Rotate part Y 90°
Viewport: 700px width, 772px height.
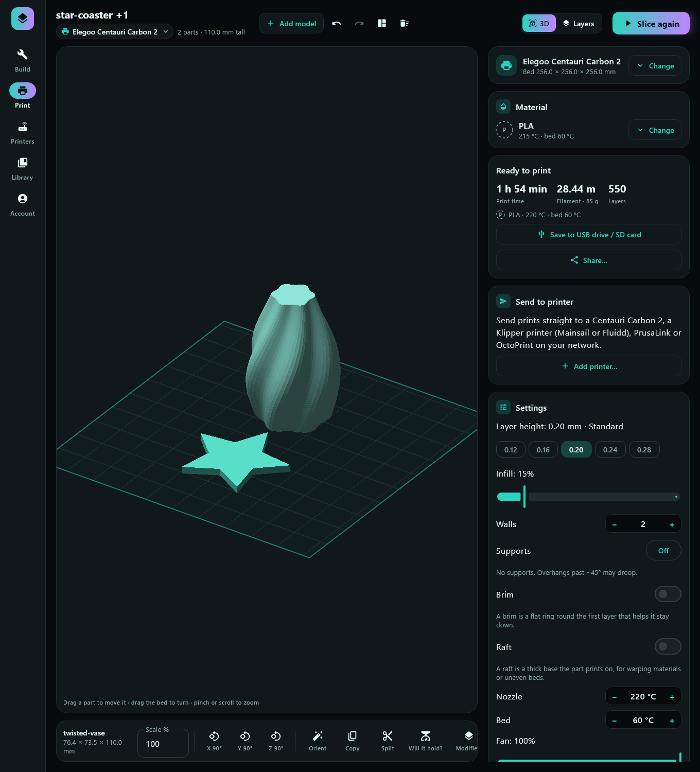[x=245, y=741]
